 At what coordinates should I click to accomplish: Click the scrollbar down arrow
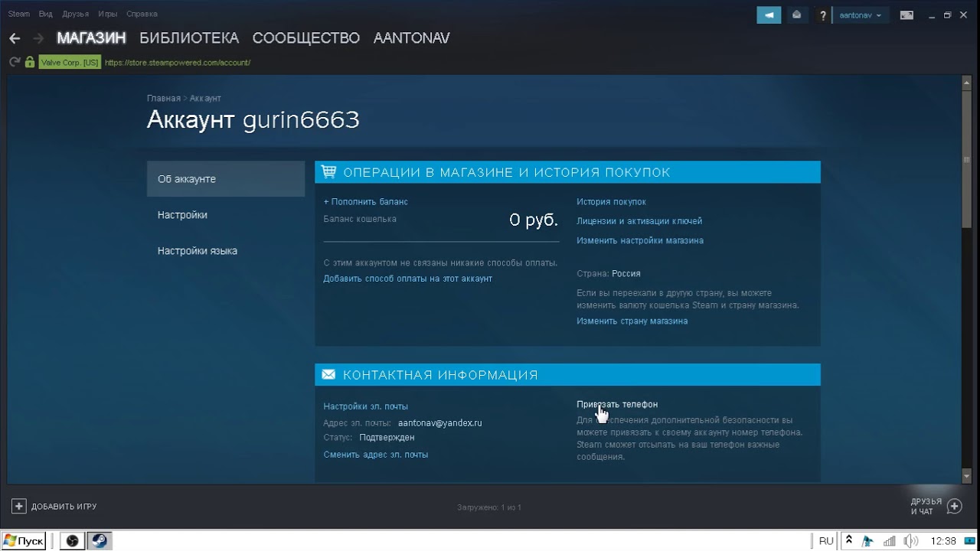point(966,476)
